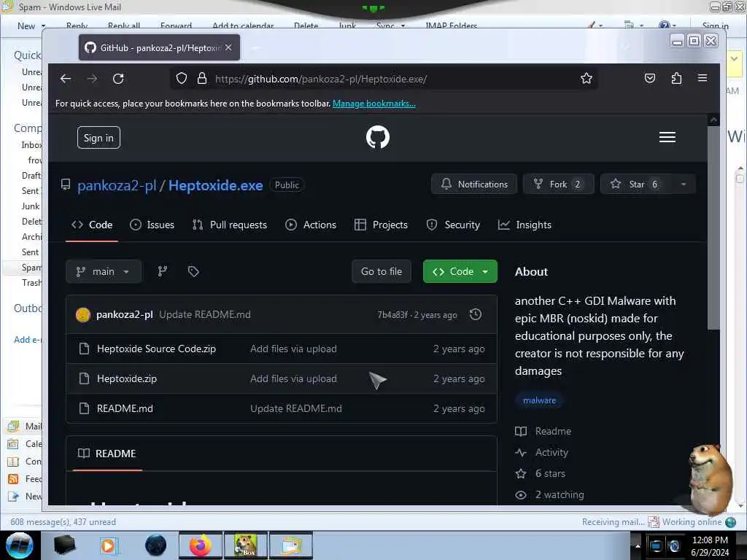Show hidden system tray icons arrow
This screenshot has height=560, width=747.
tap(638, 545)
